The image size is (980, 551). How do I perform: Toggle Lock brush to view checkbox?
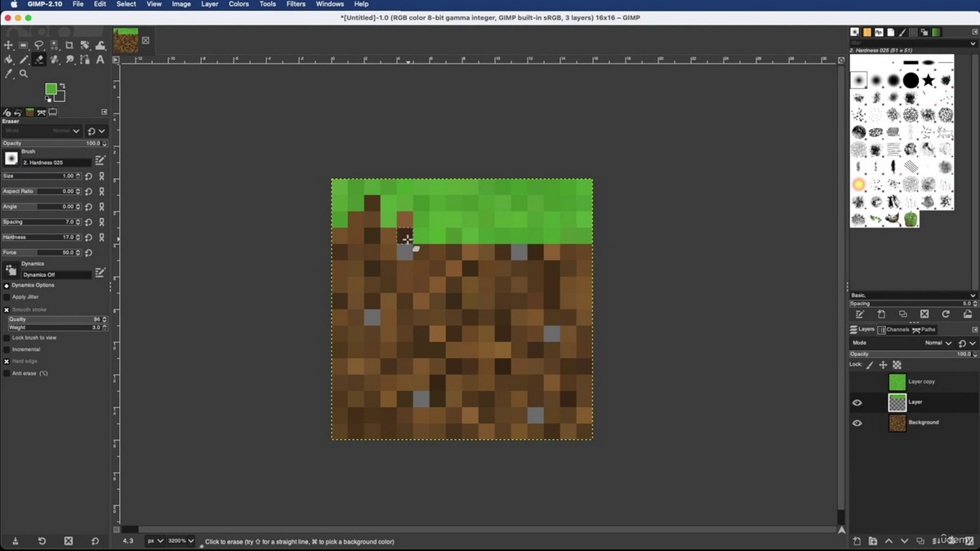[7, 337]
